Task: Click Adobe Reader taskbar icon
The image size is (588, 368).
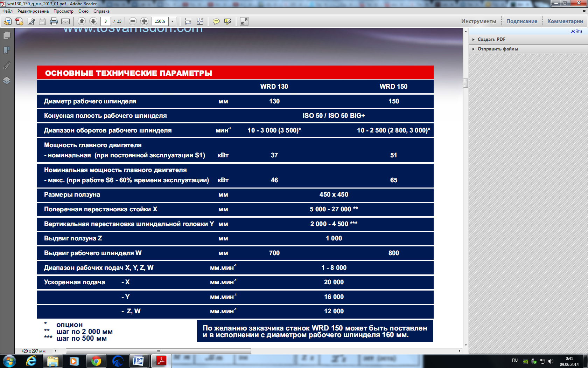Action: (161, 361)
